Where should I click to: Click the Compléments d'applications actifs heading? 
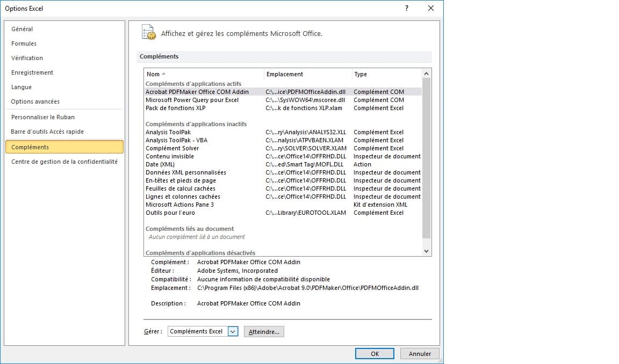(x=193, y=84)
